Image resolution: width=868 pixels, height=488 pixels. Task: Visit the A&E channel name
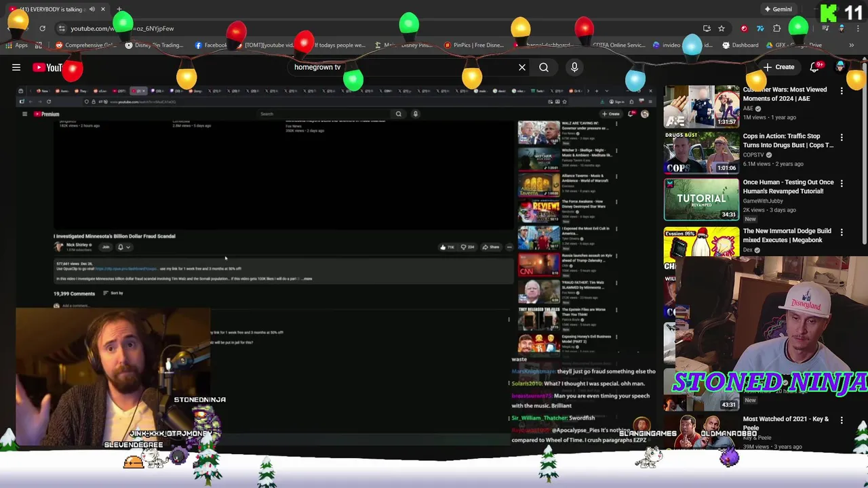[749, 108]
